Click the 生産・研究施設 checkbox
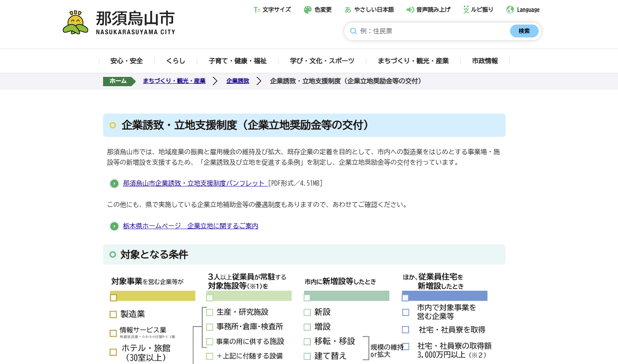618x364 pixels. pos(210,312)
